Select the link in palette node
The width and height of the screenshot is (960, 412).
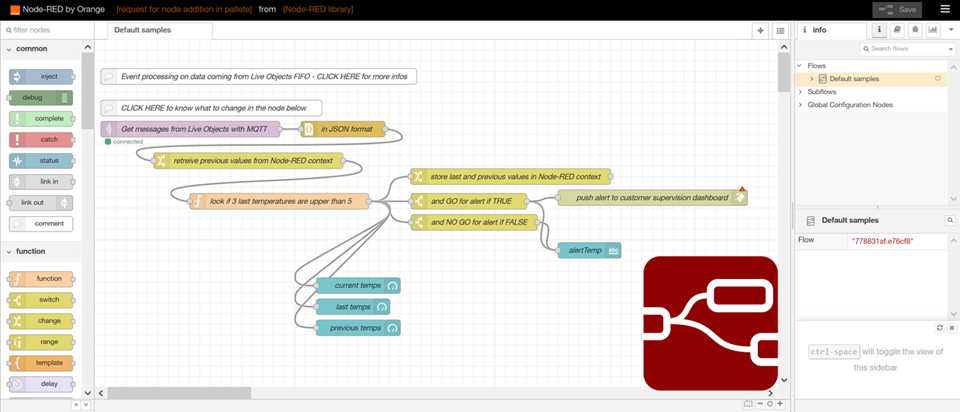pyautogui.click(x=41, y=182)
